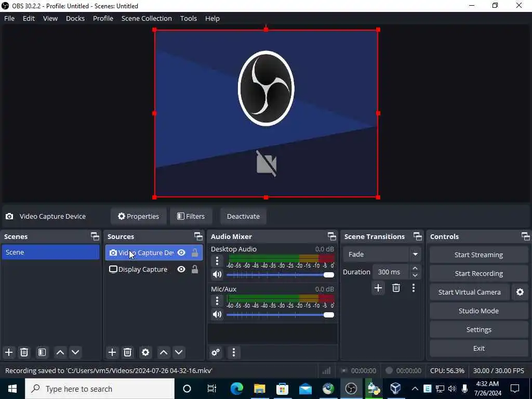Decrease the transition duration with the down arrow
Screen dimensions: 532x399
coord(415,275)
